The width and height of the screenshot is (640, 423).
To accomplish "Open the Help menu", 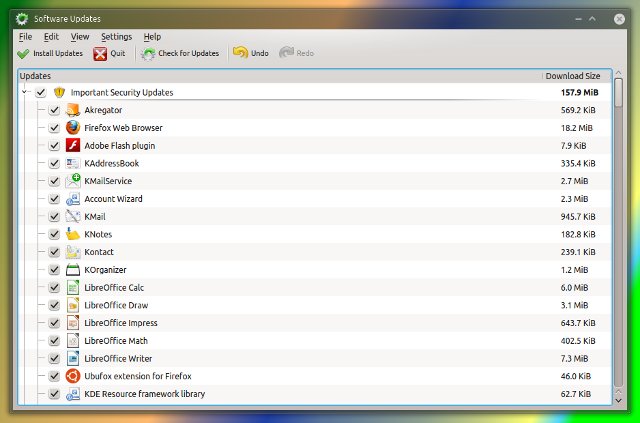I will [x=152, y=37].
